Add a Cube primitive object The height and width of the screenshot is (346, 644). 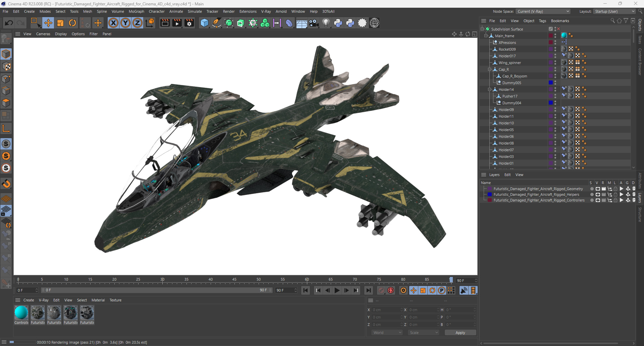click(204, 23)
